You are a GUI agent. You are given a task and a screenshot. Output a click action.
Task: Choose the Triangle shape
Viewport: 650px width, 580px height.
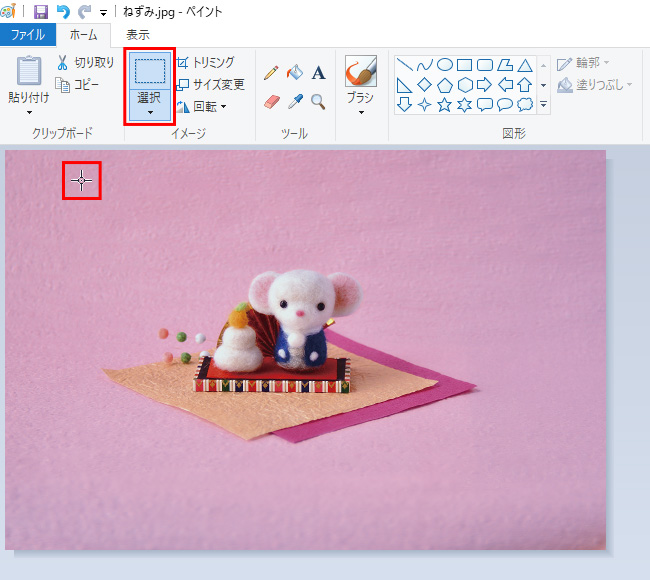tap(525, 65)
